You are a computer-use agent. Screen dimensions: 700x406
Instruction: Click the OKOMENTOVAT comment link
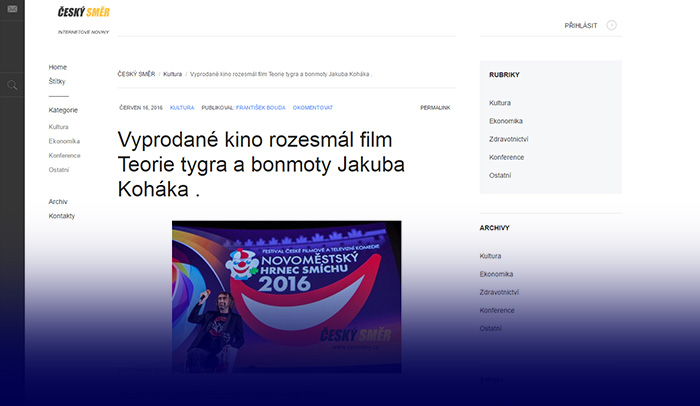(x=313, y=108)
